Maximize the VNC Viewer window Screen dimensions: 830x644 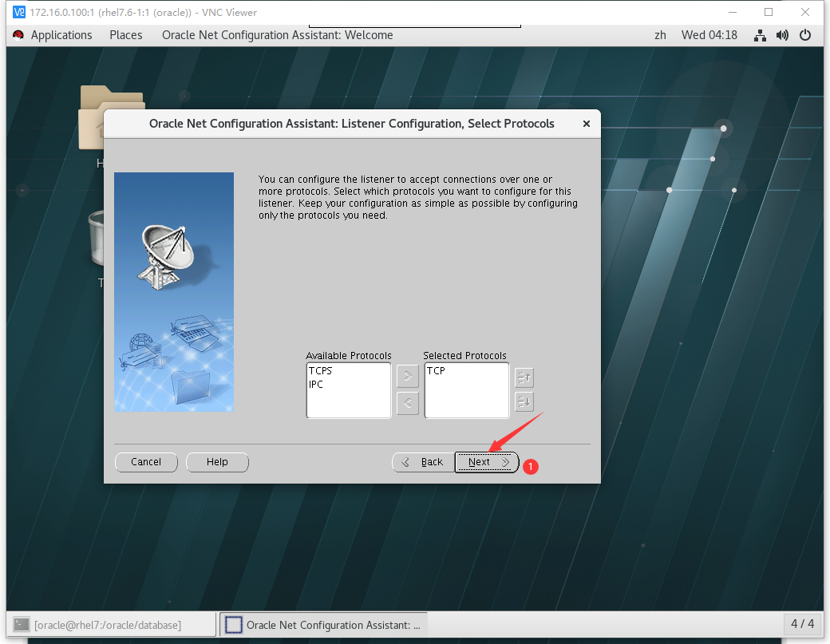coord(769,12)
